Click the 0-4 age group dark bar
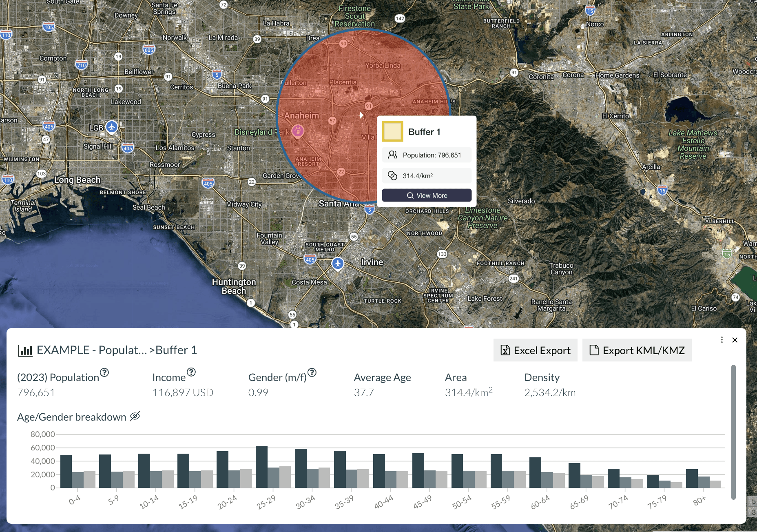 (x=66, y=471)
